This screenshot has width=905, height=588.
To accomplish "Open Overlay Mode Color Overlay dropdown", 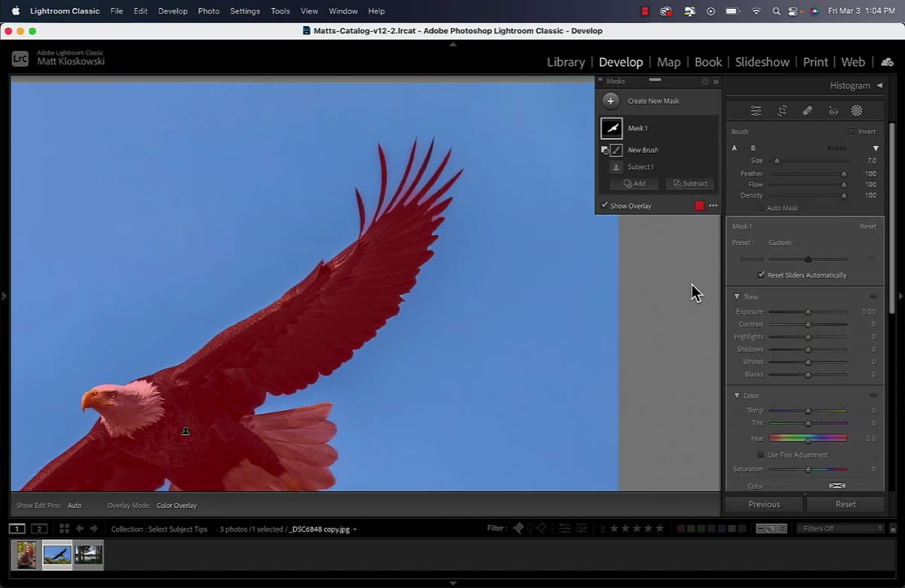I will (x=180, y=506).
